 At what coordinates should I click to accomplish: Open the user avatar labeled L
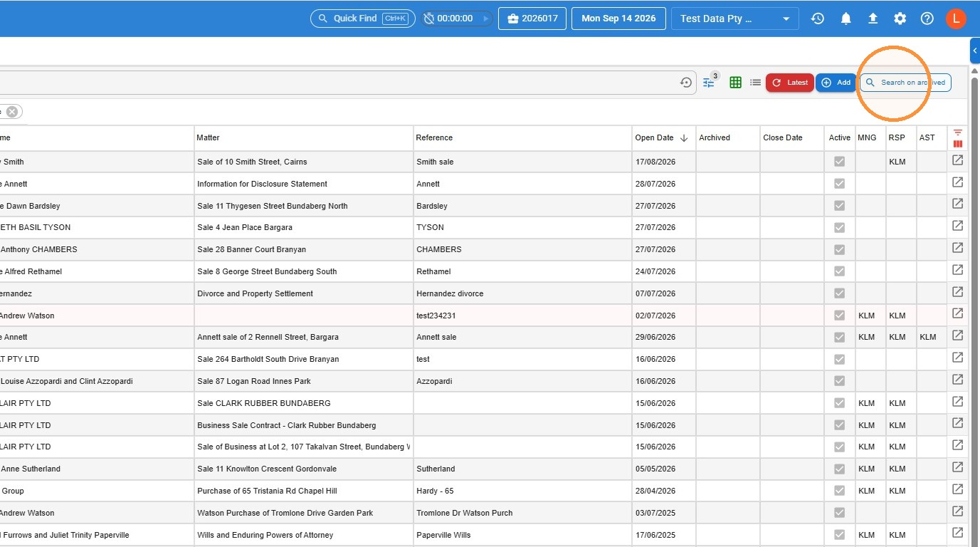point(956,19)
